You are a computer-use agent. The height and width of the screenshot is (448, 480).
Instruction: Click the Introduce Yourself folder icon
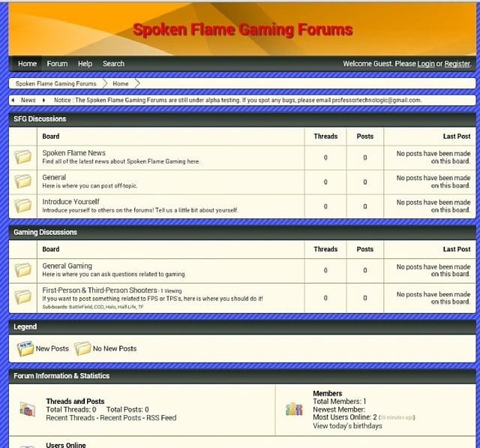pyautogui.click(x=23, y=206)
